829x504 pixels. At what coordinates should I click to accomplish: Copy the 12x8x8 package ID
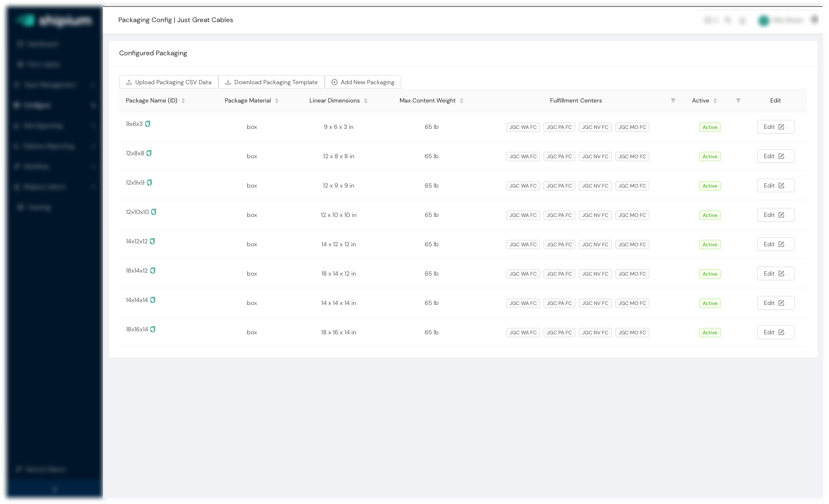(149, 153)
